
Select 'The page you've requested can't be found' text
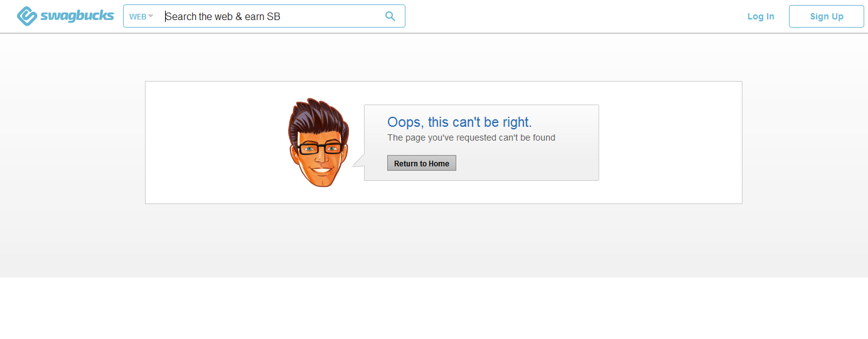point(471,137)
